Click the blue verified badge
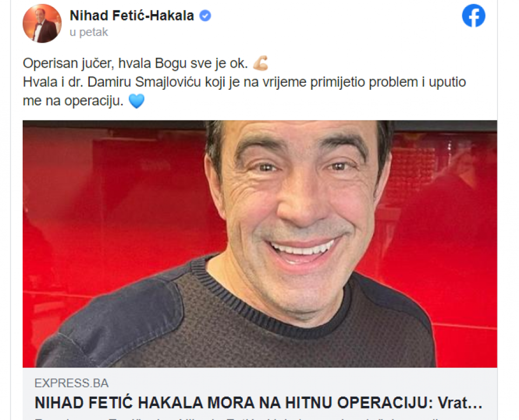The height and width of the screenshot is (420, 519). tap(205, 16)
